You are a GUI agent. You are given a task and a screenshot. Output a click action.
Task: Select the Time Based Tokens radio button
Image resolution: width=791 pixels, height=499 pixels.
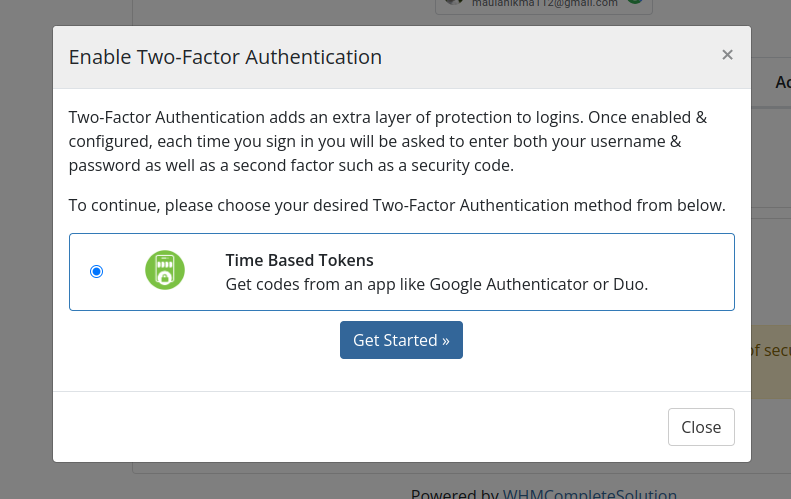96,271
